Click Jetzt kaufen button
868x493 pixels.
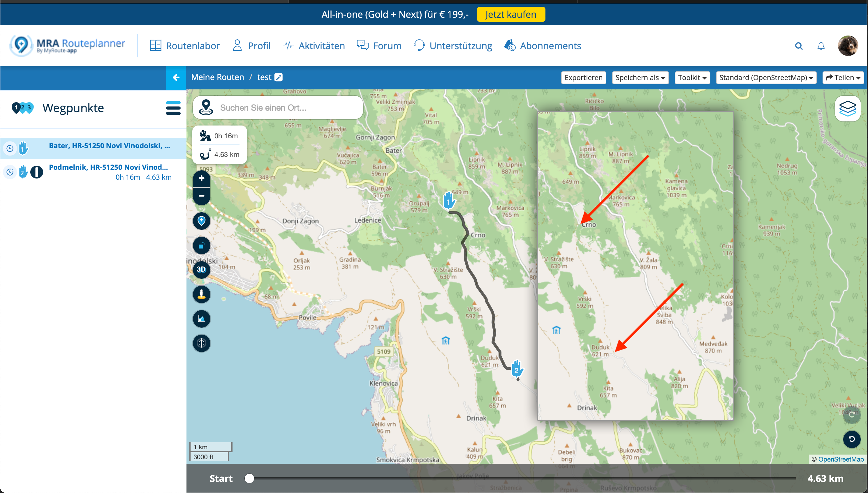[510, 14]
